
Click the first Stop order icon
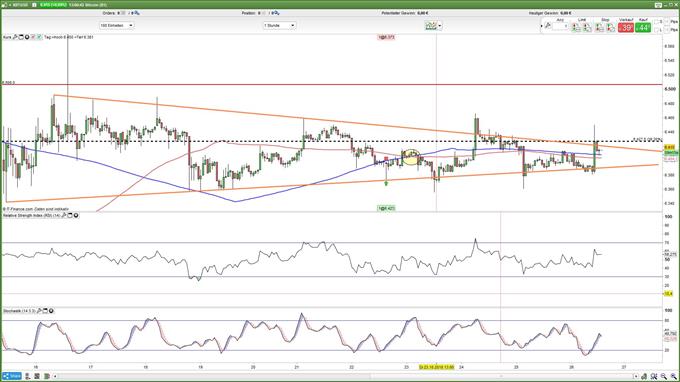pyautogui.click(x=599, y=28)
